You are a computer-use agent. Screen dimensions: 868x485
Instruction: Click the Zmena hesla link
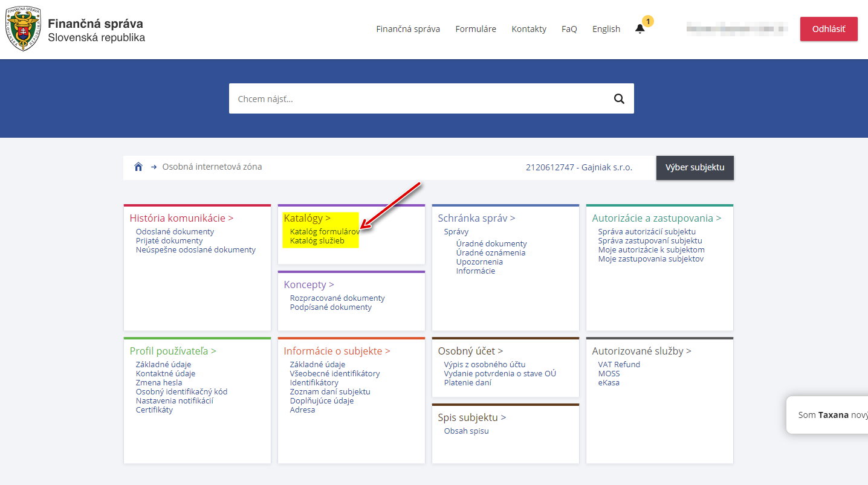[x=158, y=382]
